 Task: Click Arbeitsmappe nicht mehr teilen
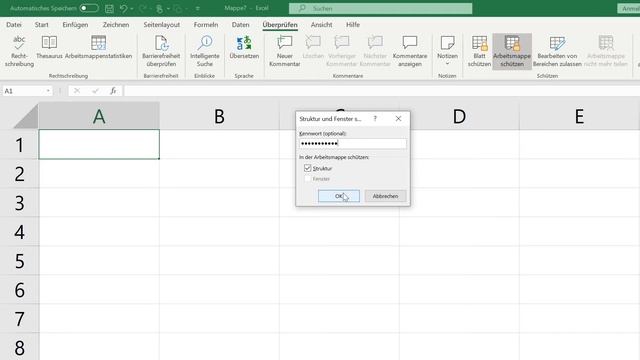(x=606, y=51)
